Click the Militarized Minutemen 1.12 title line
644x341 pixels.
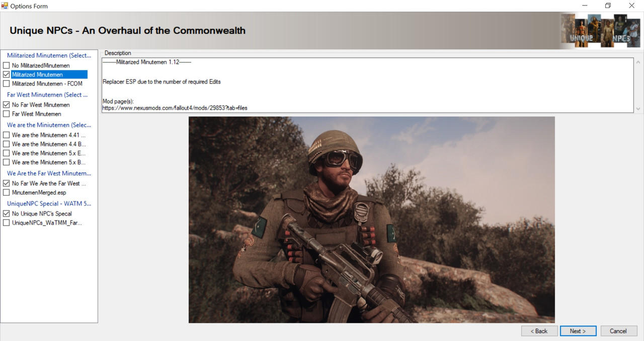146,62
